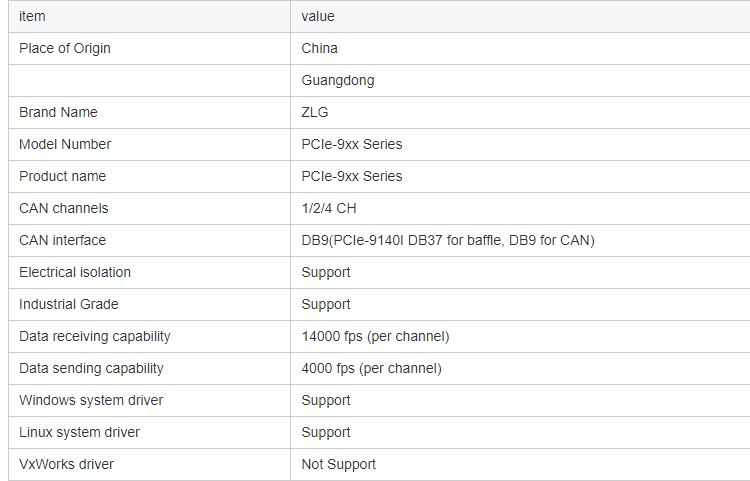The width and height of the screenshot is (750, 481).
Task: Click the 'ZLG' brand value
Action: point(315,112)
